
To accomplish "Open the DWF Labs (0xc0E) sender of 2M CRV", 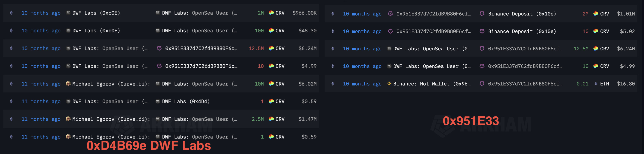I will click(96, 13).
